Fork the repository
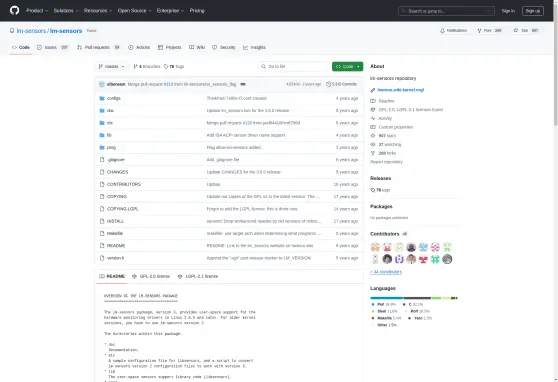This screenshot has width=558, height=382. point(489,31)
